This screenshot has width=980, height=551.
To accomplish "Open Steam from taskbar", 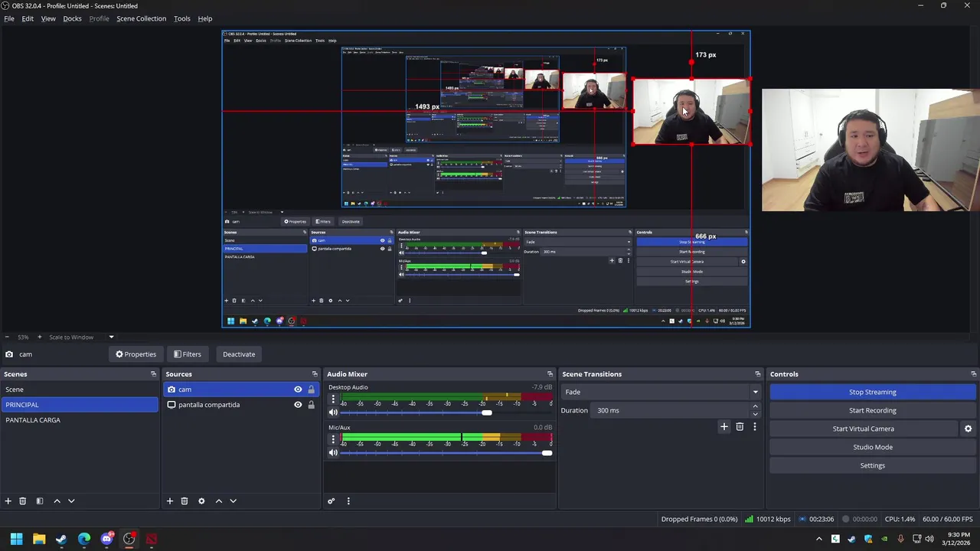I will 61,539.
